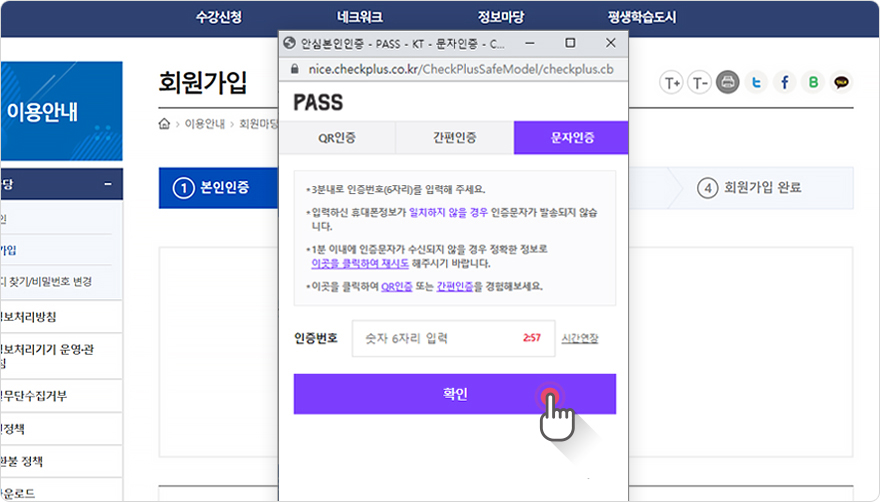Click the 간편인증 link in notice text
This screenshot has height=502, width=880.
click(455, 286)
